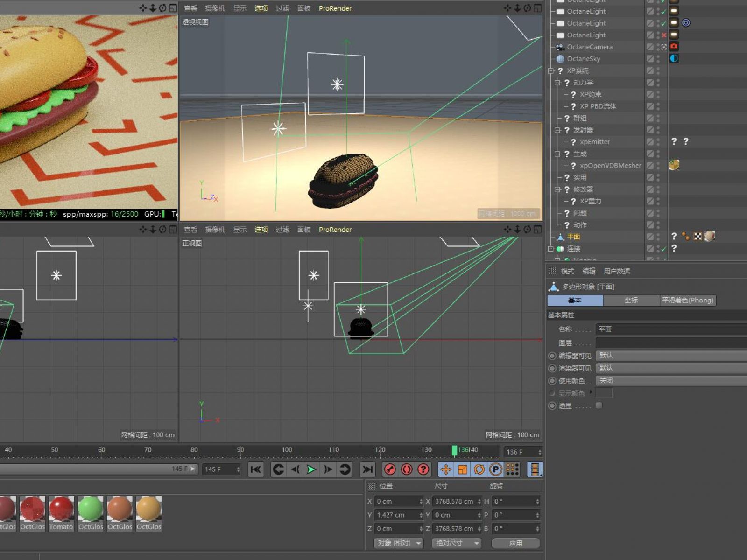Step back one frame
Image resolution: width=747 pixels, height=560 pixels.
click(295, 469)
